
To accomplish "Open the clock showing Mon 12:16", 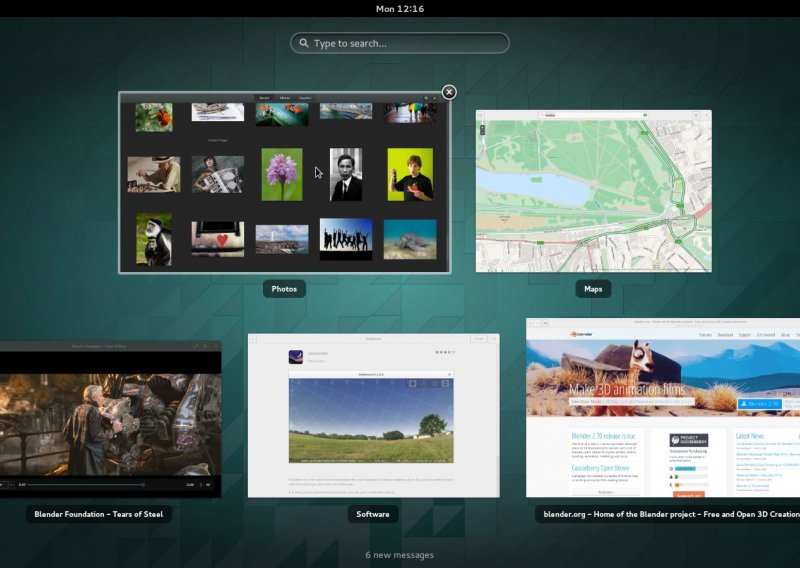I will coord(399,9).
